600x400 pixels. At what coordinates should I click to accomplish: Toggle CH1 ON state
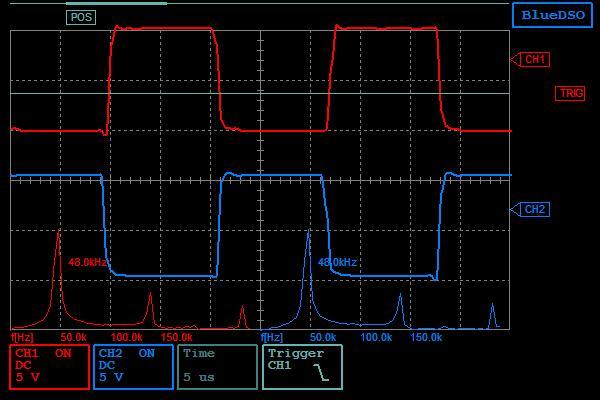point(63,353)
